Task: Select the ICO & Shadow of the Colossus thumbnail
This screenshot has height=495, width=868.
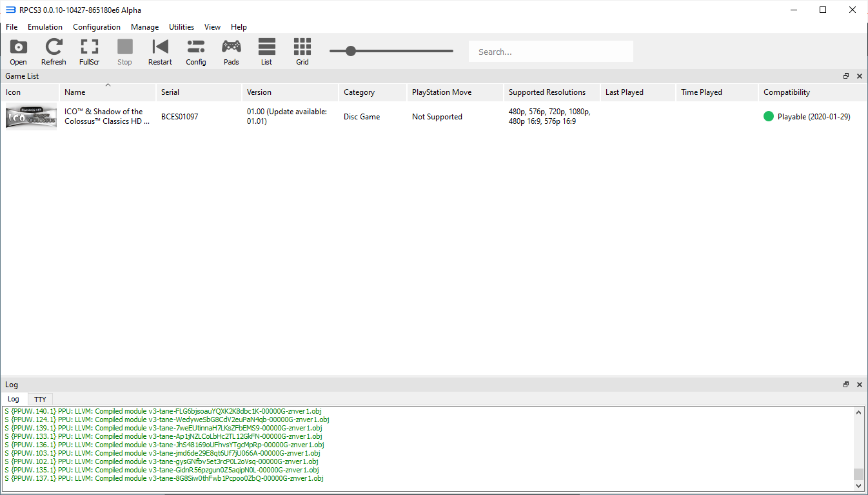Action: pyautogui.click(x=31, y=117)
